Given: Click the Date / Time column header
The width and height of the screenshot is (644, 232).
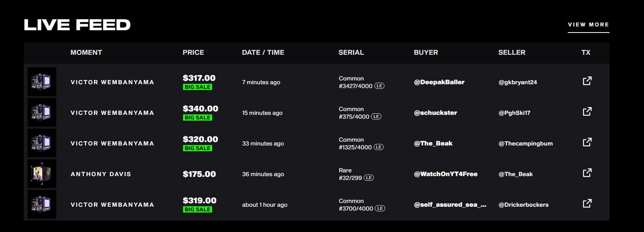Looking at the screenshot, I should 263,52.
